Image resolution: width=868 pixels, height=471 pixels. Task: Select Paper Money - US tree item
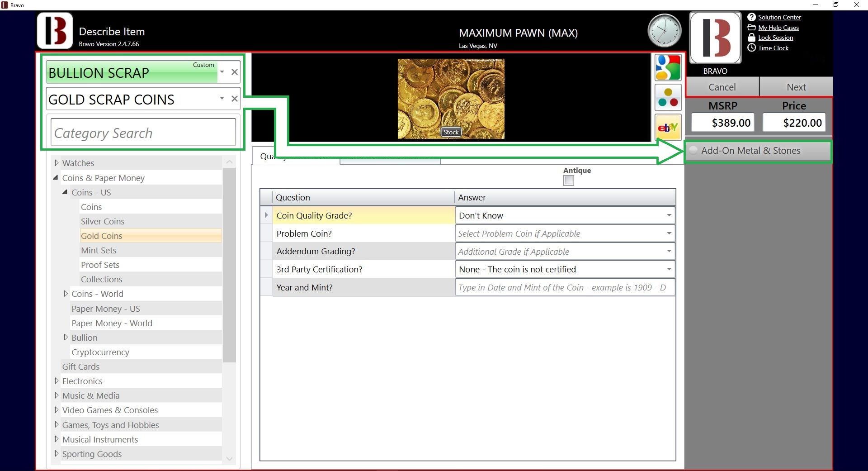point(106,309)
